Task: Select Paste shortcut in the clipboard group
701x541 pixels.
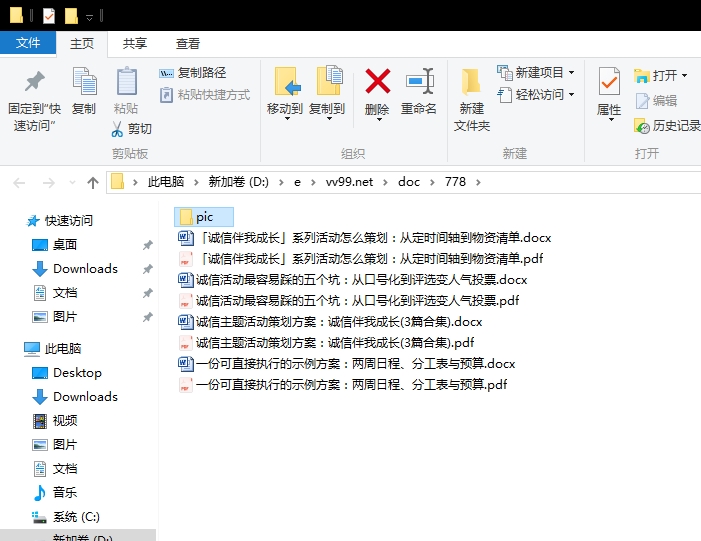Action: click(x=205, y=95)
